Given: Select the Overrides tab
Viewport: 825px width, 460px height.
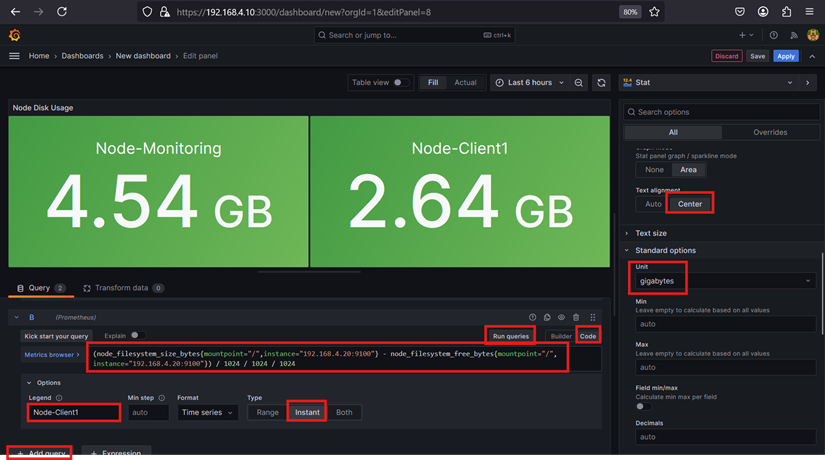Looking at the screenshot, I should pyautogui.click(x=770, y=132).
